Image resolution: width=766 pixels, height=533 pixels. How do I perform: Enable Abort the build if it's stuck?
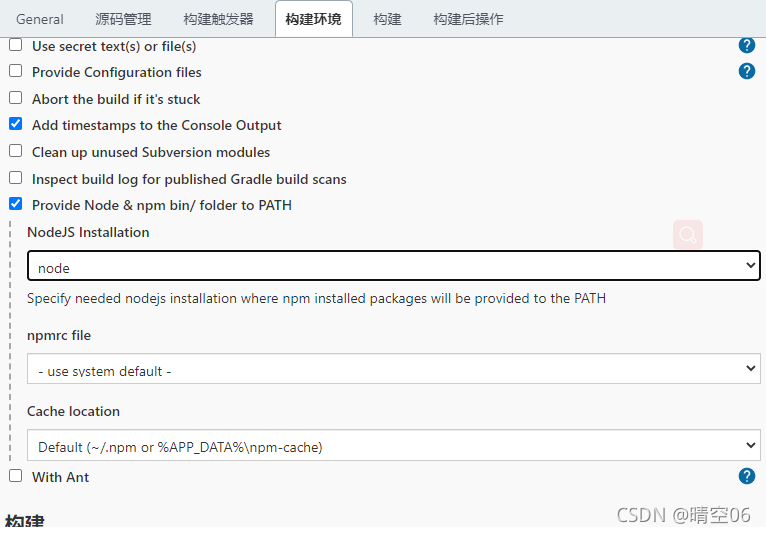pyautogui.click(x=15, y=98)
